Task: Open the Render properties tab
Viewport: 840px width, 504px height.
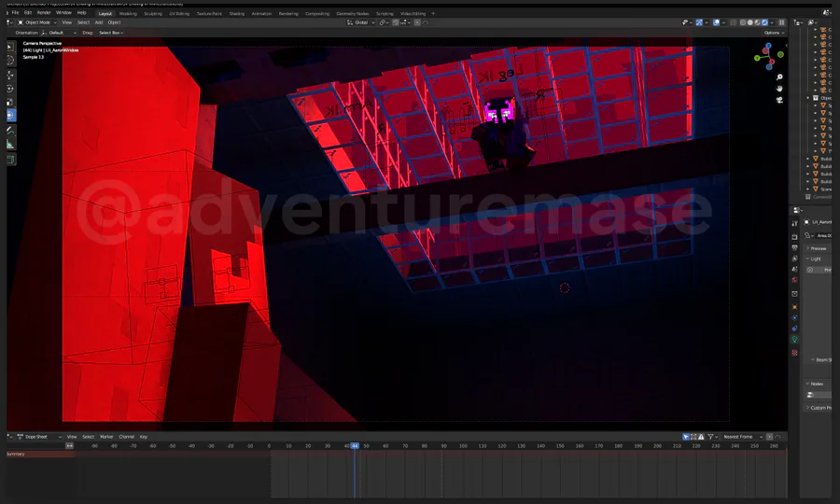Action: point(795,237)
